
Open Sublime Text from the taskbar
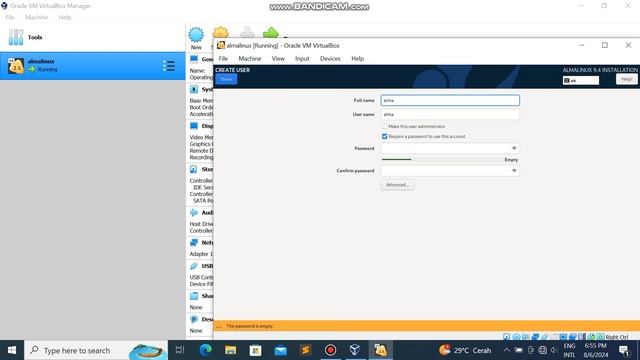[x=305, y=350]
